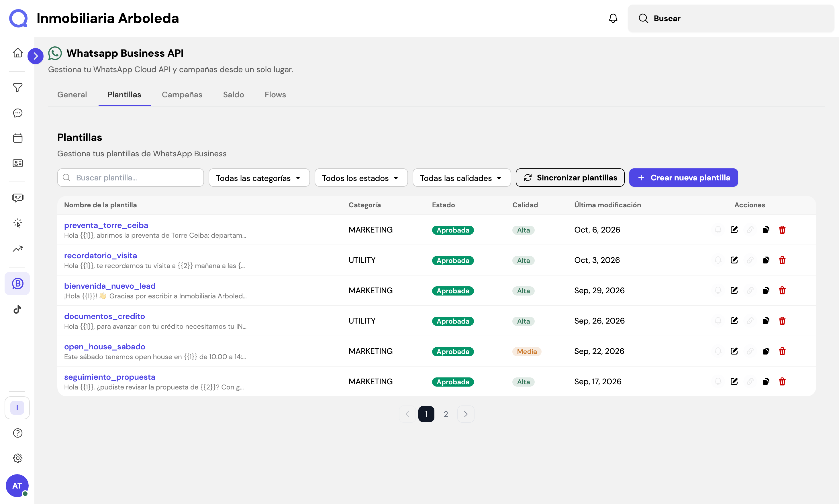The image size is (839, 504).
Task: Open the recordatorio_visita template link
Action: 101,256
